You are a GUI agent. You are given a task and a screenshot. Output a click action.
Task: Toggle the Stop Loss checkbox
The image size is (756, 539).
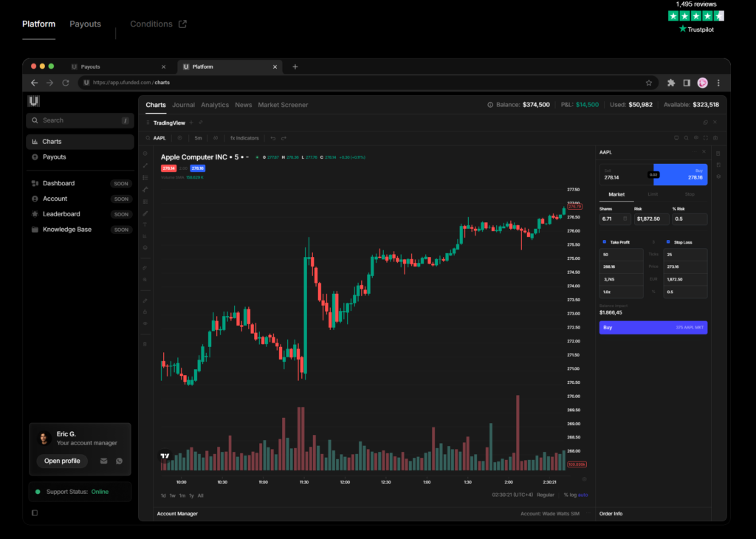tap(667, 242)
